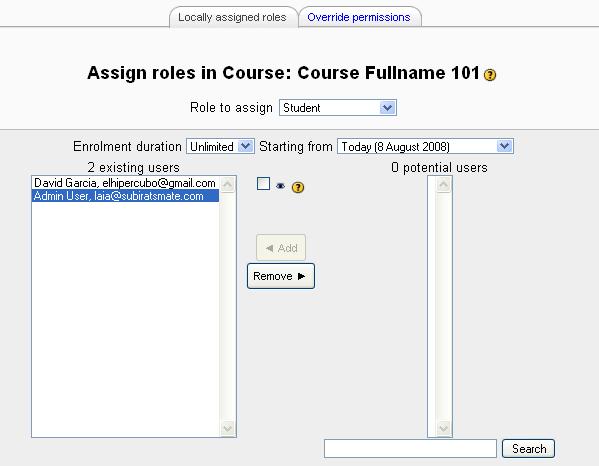599x466 pixels.
Task: Select David Garcia in existing users
Action: (x=125, y=183)
